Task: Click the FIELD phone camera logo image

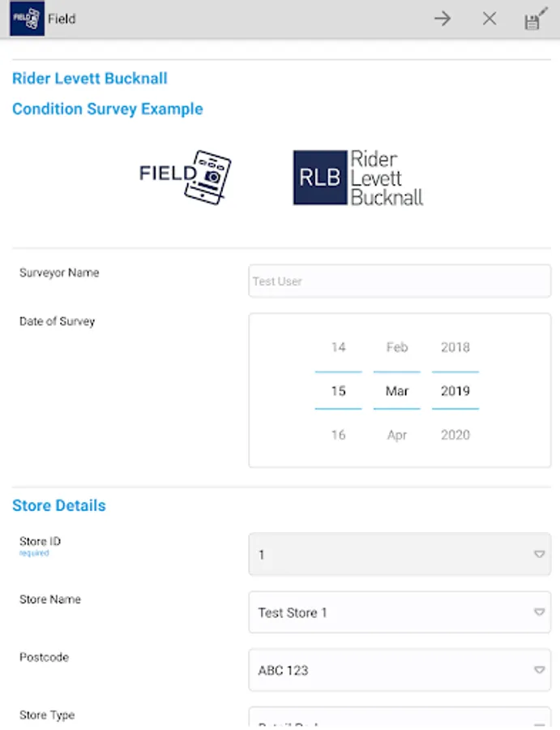Action: click(186, 176)
